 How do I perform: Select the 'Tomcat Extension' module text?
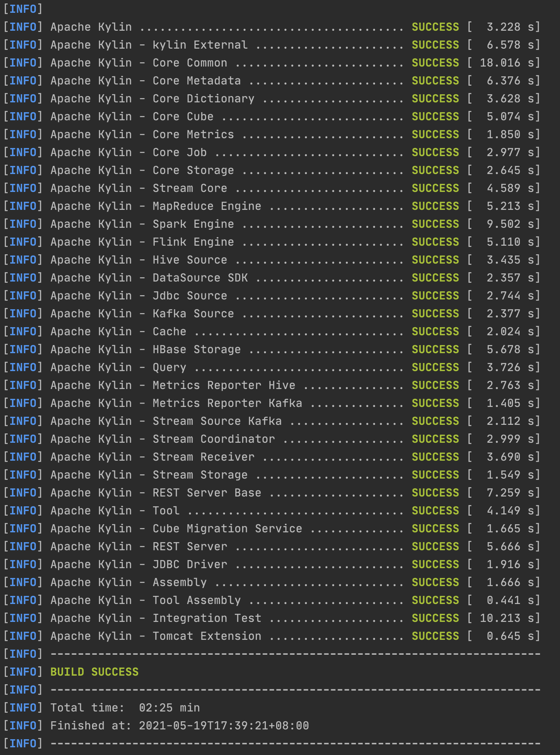coord(207,636)
